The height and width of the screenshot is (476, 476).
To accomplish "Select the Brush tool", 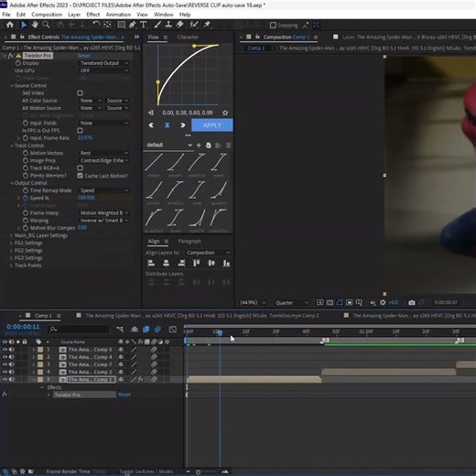I will click(x=157, y=25).
